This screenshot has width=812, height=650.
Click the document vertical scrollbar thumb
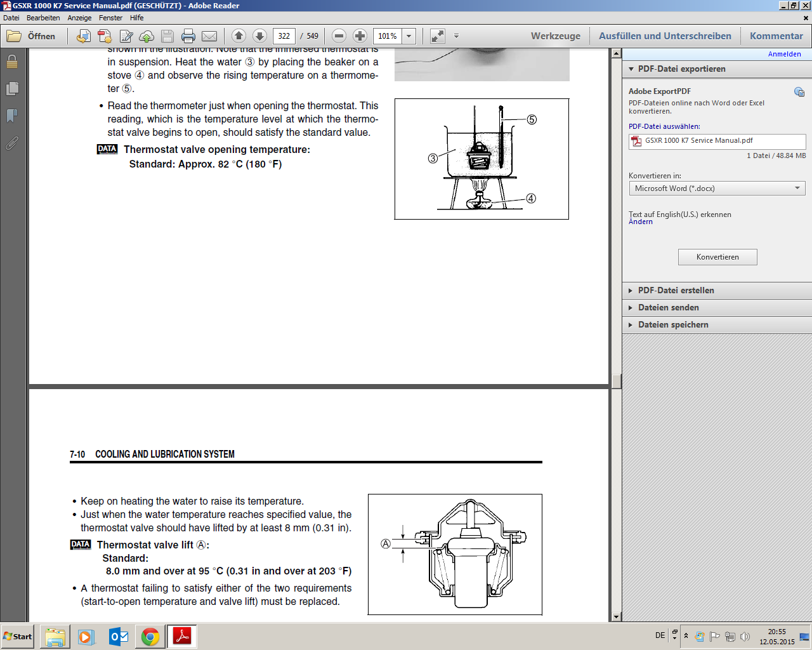point(616,381)
